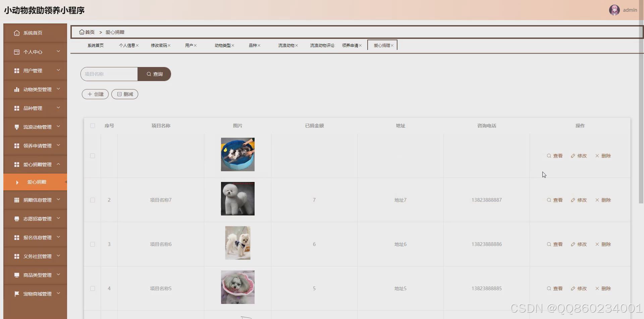644x319 pixels.
Task: Click the page vertical scrollbar
Action: click(641, 102)
